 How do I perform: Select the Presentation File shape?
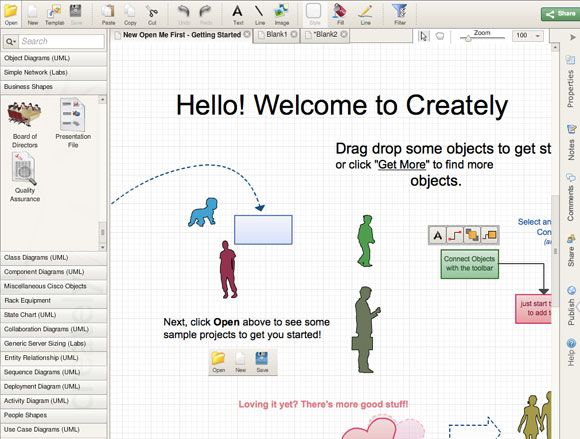click(73, 123)
